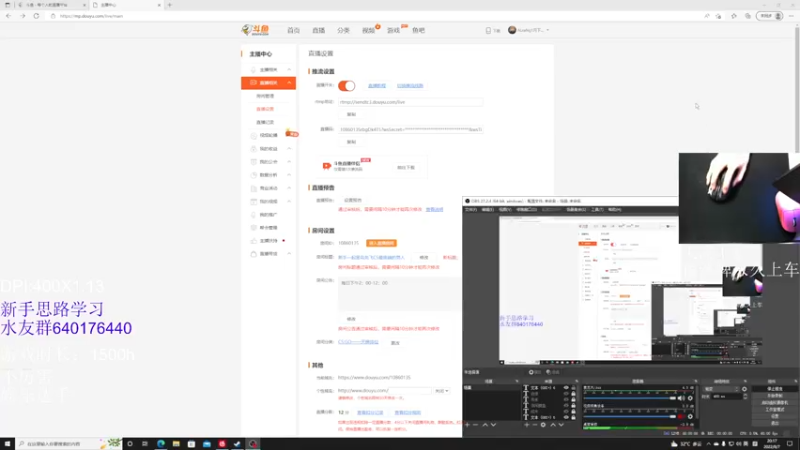Toggle lock of second OBS source row
Screen dimensions: 800x450
573,393
